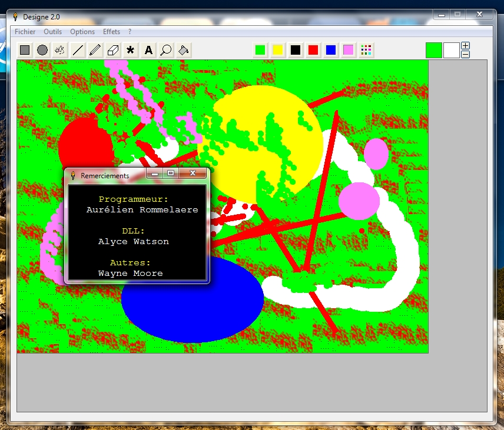Expand the Options menu
This screenshot has height=430, width=504.
click(82, 32)
